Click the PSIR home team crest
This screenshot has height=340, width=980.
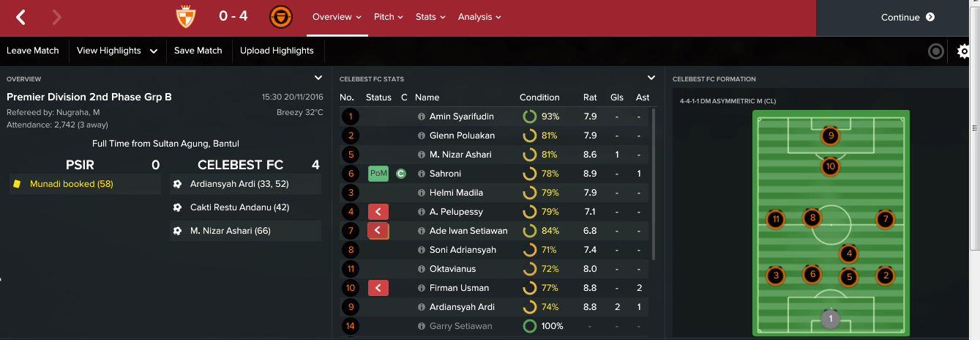point(186,17)
